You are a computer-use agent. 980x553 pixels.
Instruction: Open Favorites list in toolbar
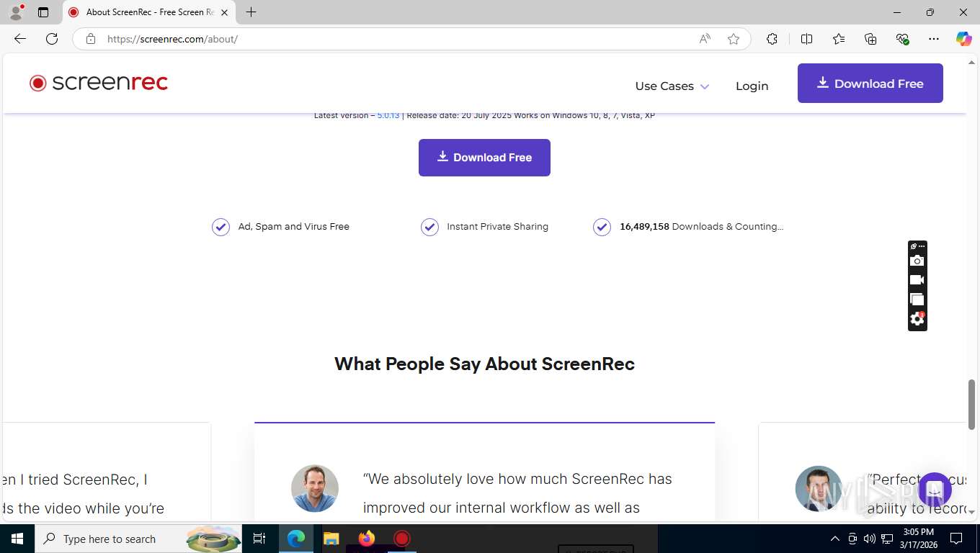pos(839,39)
